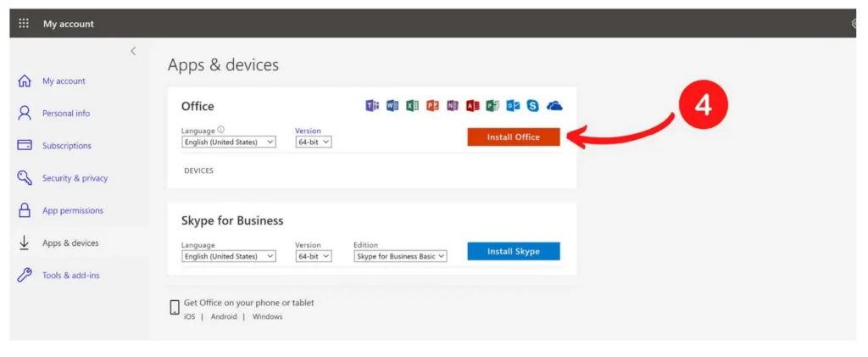Open the iOS download link
The image size is (868, 357).
click(x=189, y=316)
